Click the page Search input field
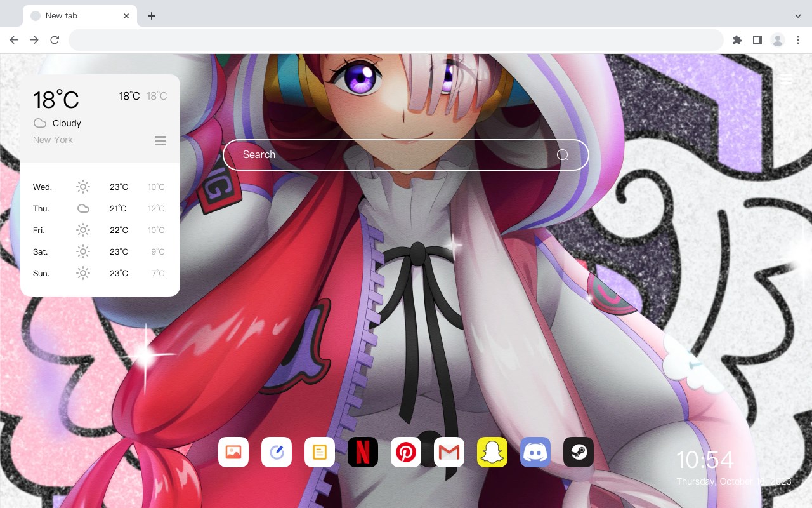Viewport: 812px width, 508px height. tap(406, 155)
